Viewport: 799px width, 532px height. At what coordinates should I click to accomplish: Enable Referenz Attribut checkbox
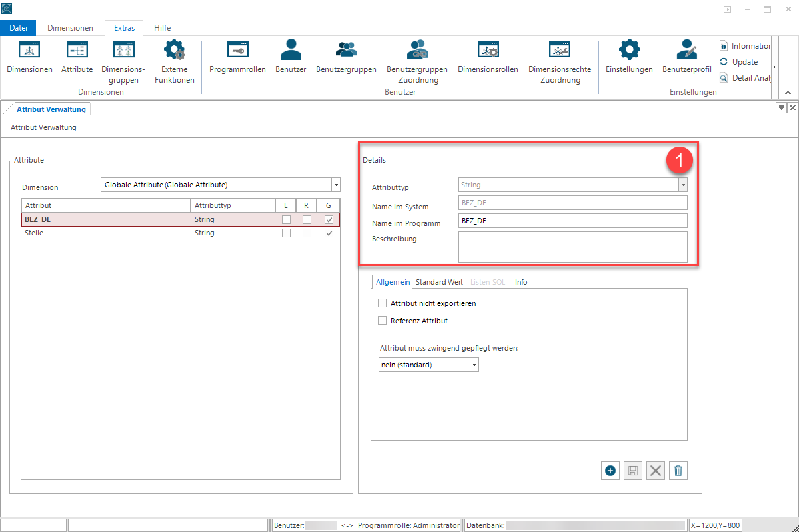383,321
